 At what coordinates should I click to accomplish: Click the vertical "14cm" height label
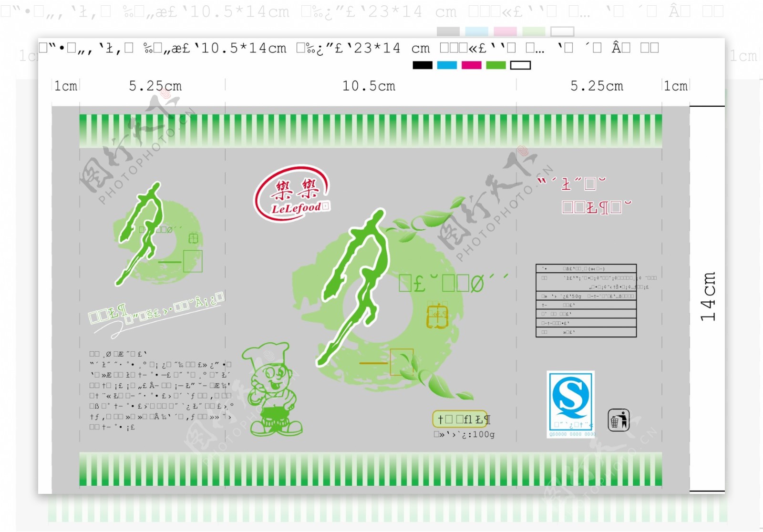(708, 297)
